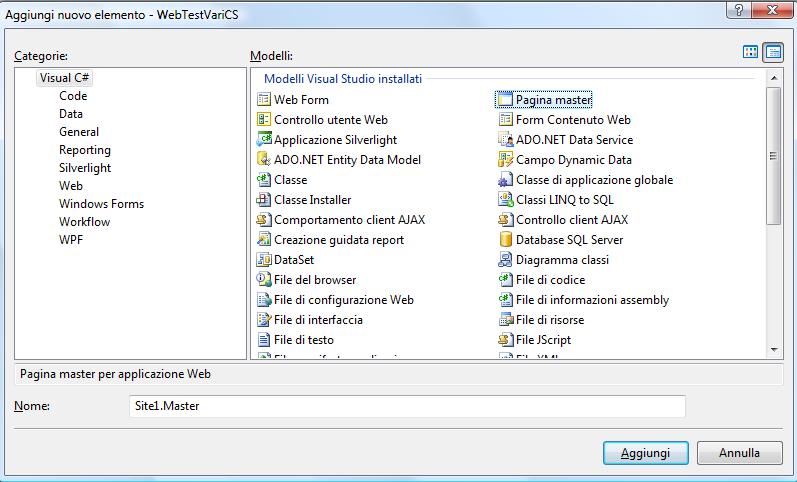Cancel the dialog with Annulla
797x482 pixels.
pyautogui.click(x=740, y=453)
